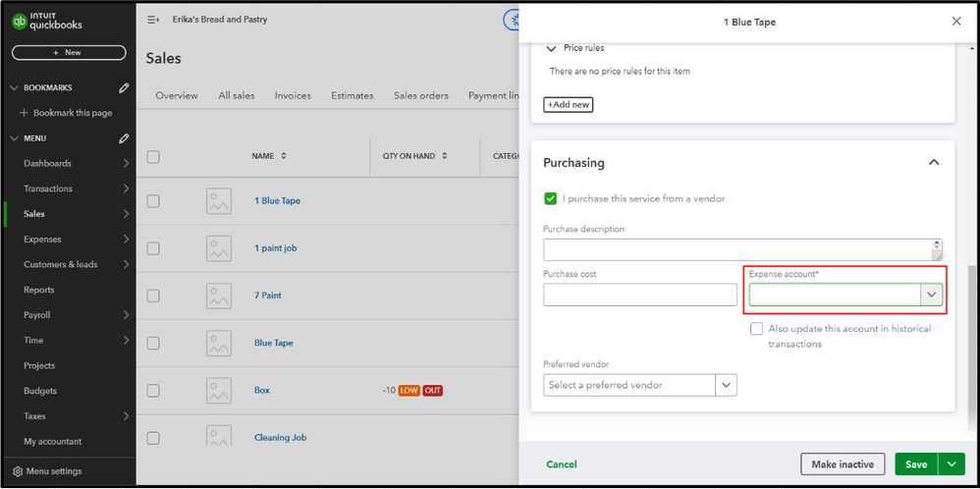Image resolution: width=980 pixels, height=489 pixels.
Task: Open the Expense account dropdown
Action: coord(931,295)
